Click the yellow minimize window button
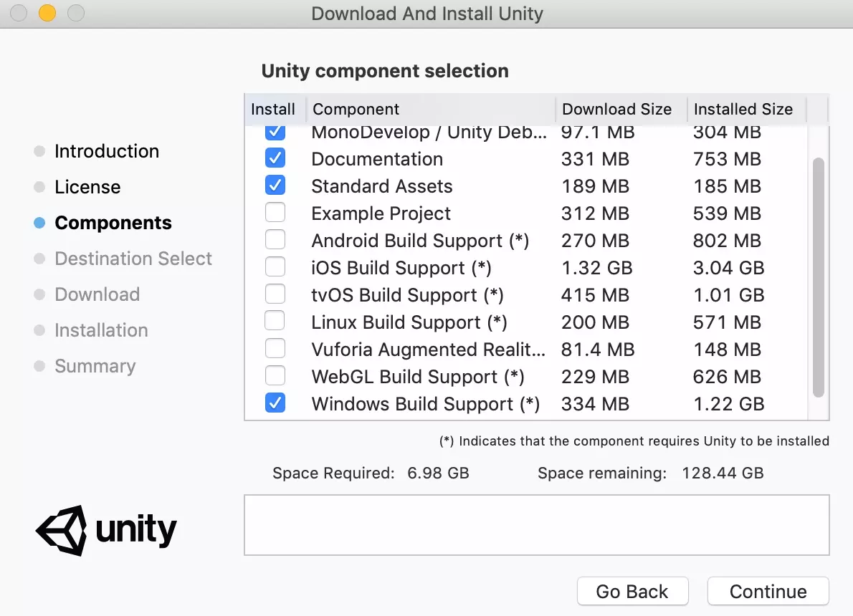The image size is (853, 616). pyautogui.click(x=47, y=13)
